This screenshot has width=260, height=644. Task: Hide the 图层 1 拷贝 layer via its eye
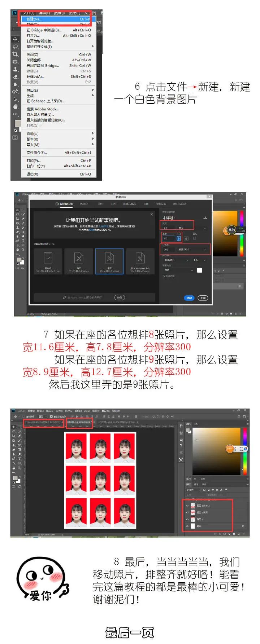(187, 512)
